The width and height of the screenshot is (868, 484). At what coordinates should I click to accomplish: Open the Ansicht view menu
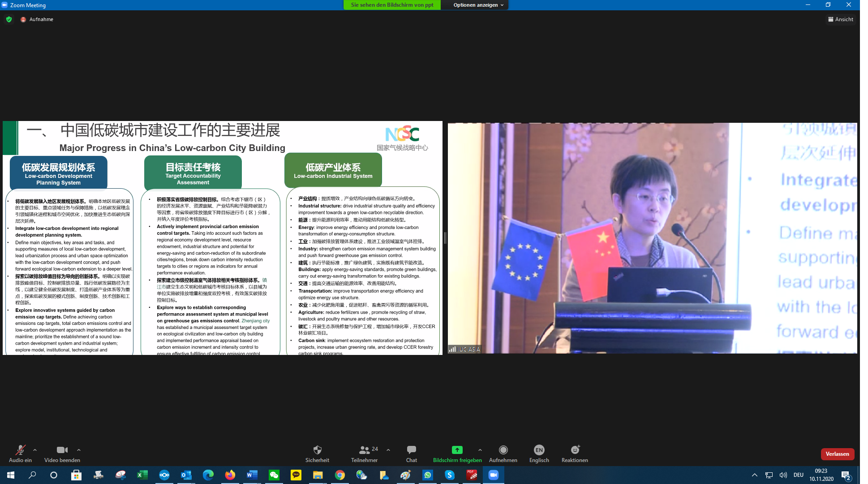840,19
